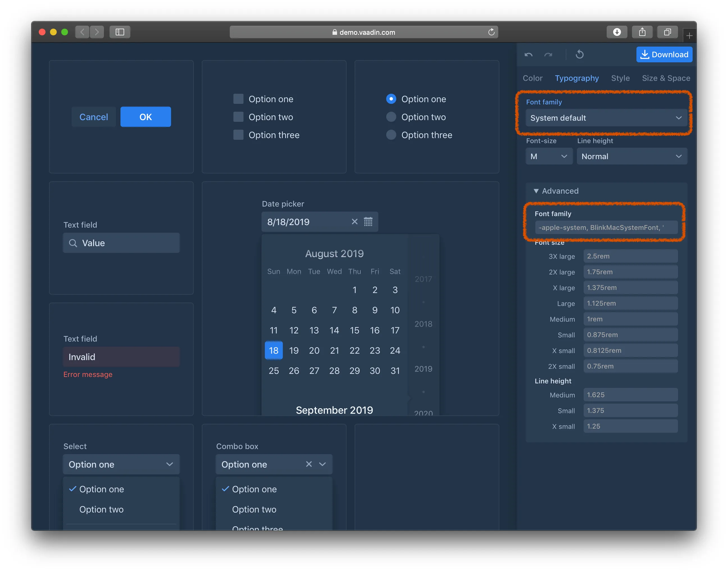Clear the combo box selection

(309, 464)
